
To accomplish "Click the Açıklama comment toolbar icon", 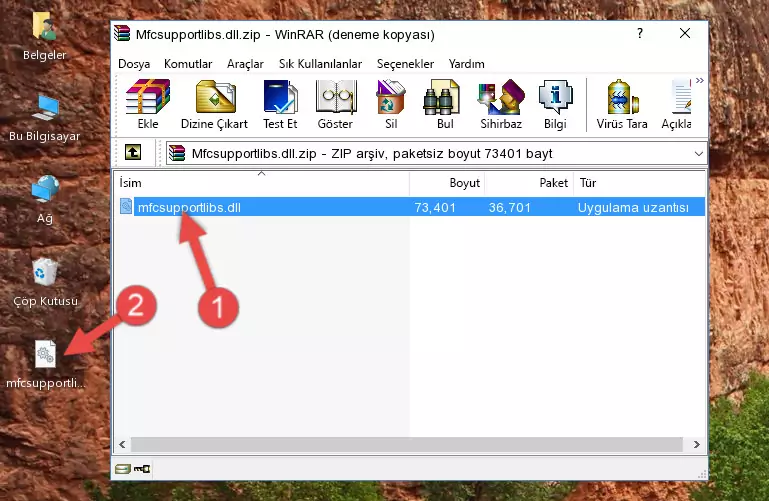I will point(677,104).
